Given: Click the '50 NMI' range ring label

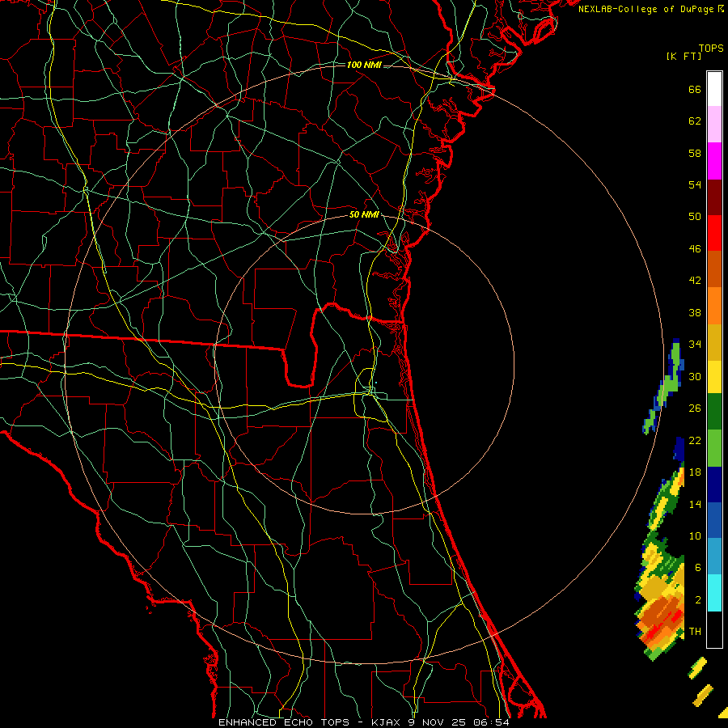Looking at the screenshot, I should (364, 214).
